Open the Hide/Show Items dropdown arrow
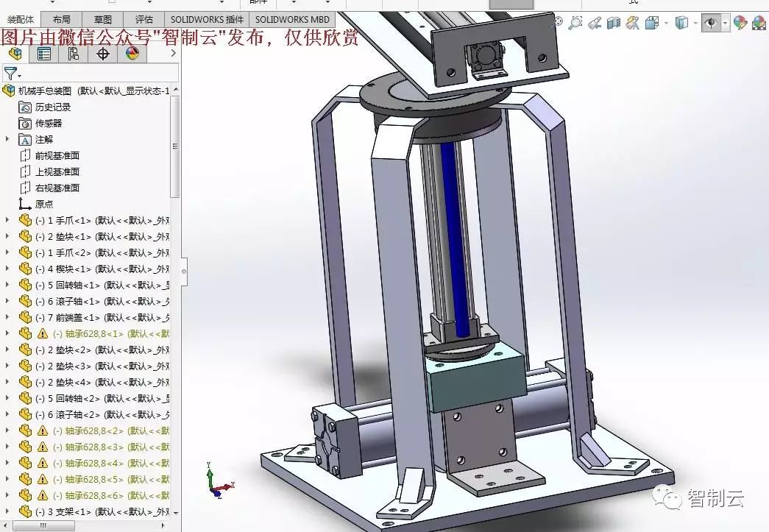 click(x=725, y=24)
